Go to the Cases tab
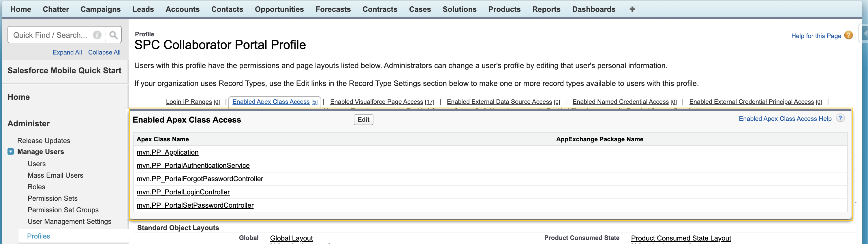The image size is (868, 244). [420, 9]
